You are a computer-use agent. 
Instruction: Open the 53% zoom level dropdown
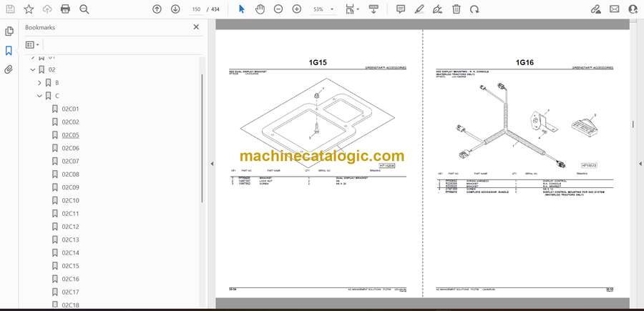pos(323,9)
